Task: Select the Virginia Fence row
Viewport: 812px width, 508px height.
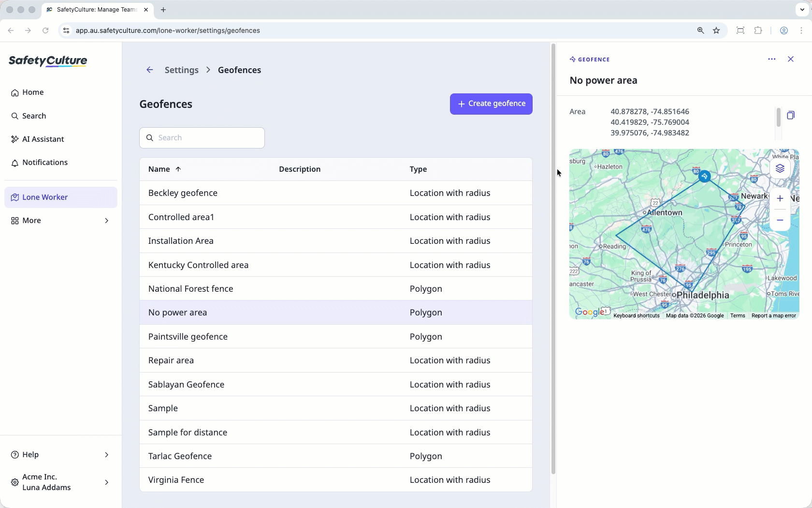Action: tap(336, 480)
